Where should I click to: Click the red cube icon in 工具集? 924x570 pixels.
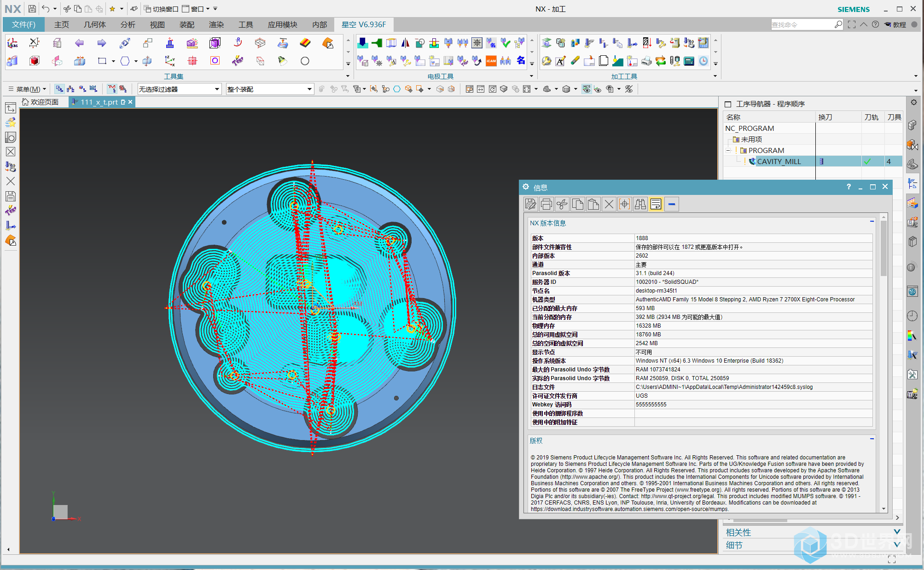pyautogui.click(x=34, y=61)
